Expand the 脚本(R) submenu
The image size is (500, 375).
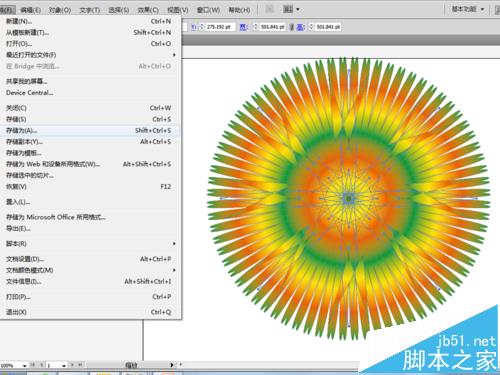tap(90, 244)
